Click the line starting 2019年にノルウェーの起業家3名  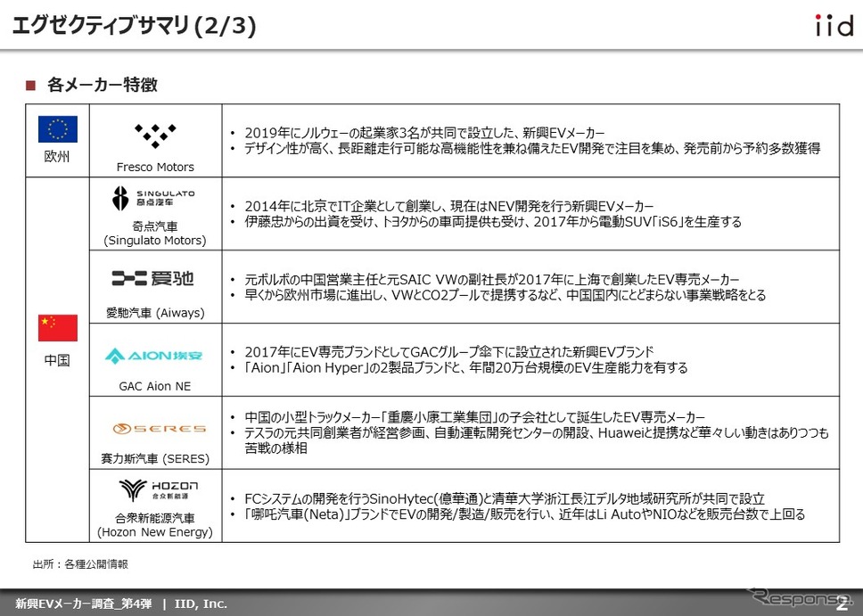point(424,133)
